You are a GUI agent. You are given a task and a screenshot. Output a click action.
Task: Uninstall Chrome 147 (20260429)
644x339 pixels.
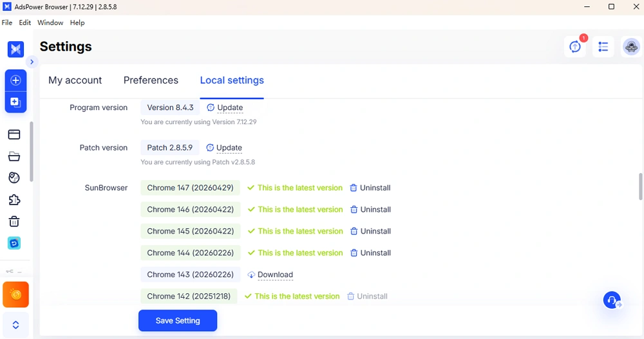click(x=370, y=188)
